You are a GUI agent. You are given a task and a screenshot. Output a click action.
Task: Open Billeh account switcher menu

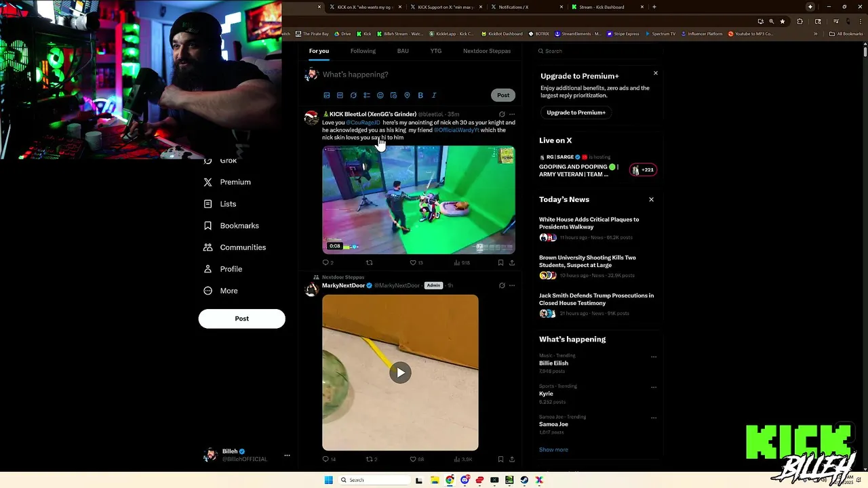pyautogui.click(x=287, y=455)
